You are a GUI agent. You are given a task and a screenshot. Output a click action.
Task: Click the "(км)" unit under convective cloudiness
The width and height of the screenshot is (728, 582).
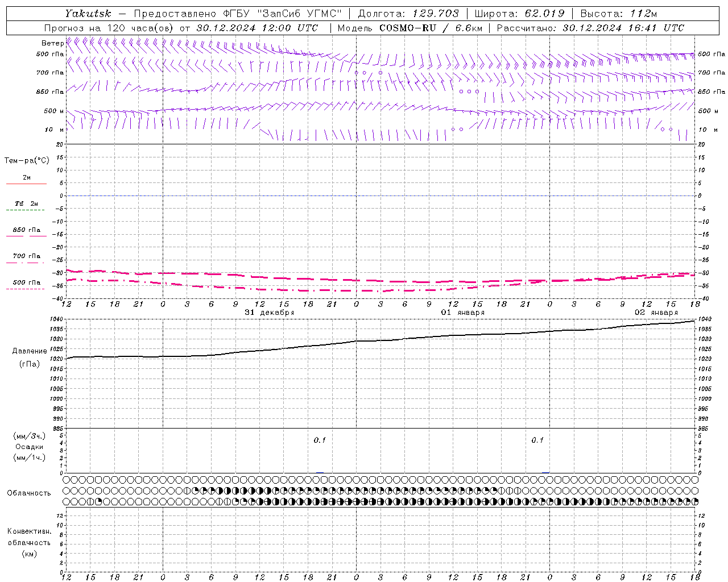tap(29, 554)
